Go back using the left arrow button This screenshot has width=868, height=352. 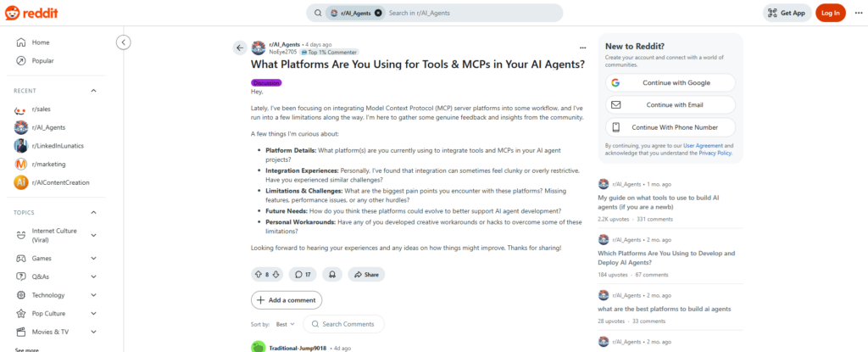[240, 47]
